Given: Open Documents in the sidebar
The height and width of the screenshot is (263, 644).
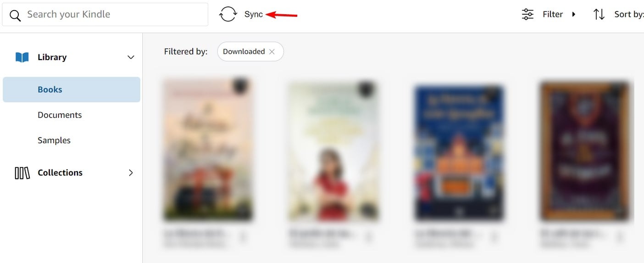Looking at the screenshot, I should point(60,115).
